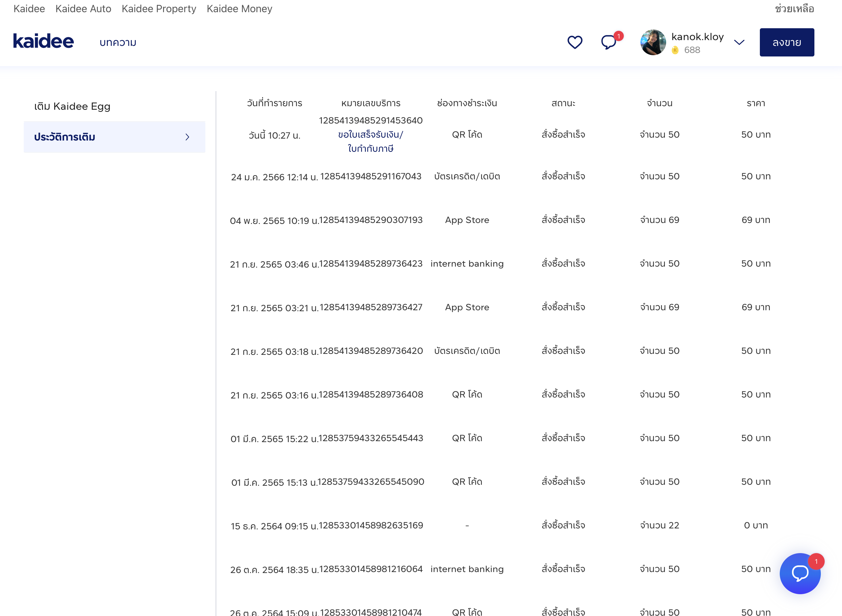
Task: Click service number 12853759433265545443
Action: [x=371, y=438]
